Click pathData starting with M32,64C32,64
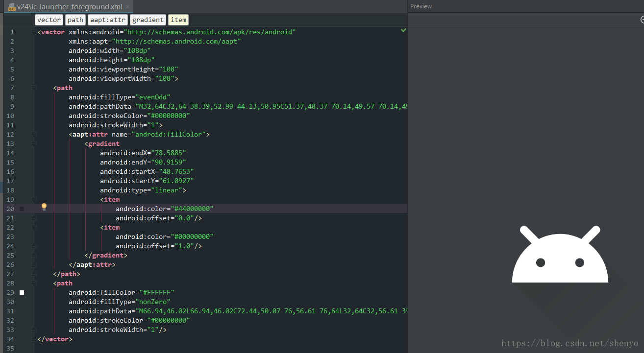This screenshot has width=644, height=353. tap(271, 106)
